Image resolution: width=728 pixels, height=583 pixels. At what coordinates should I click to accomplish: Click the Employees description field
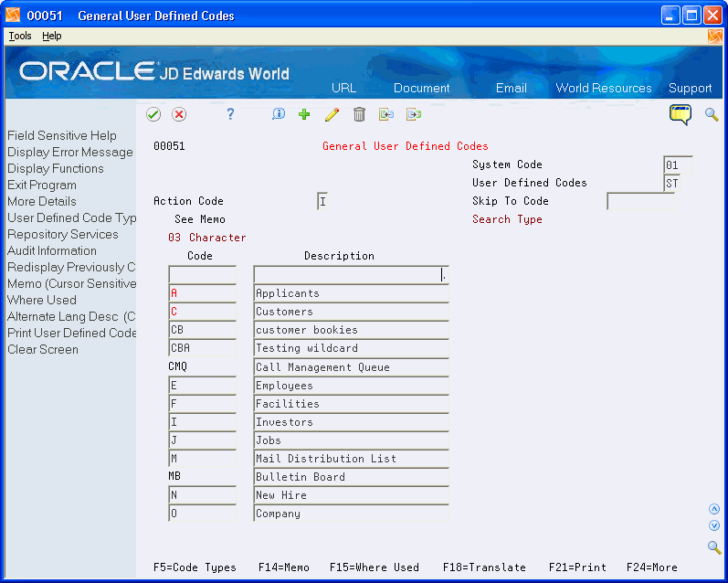point(351,386)
